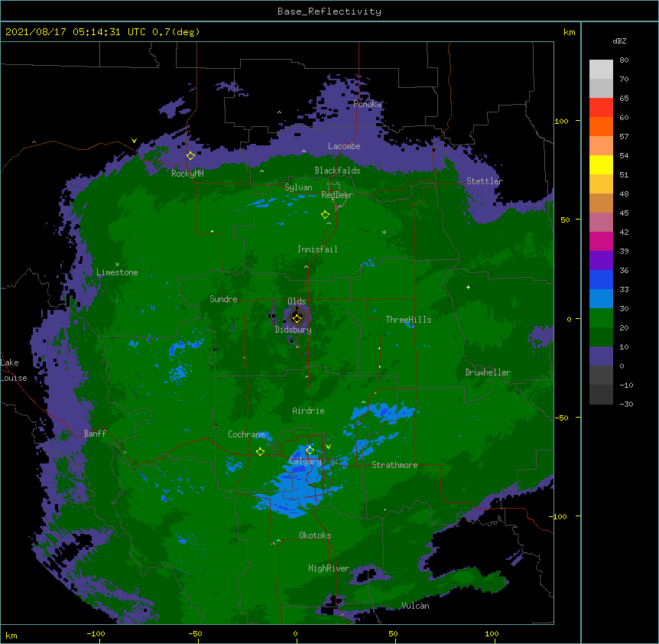Click the purple 10 dBZ legend swatch
This screenshot has width=659, height=644.
[x=601, y=356]
